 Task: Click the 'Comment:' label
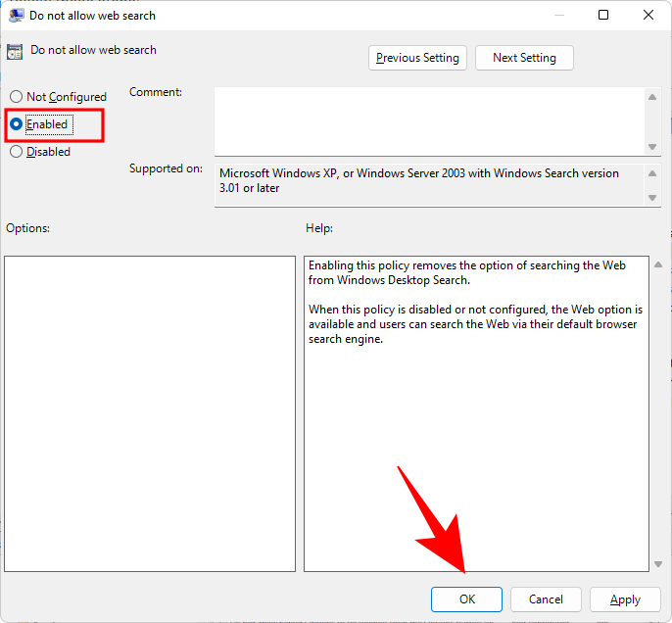pos(156,92)
